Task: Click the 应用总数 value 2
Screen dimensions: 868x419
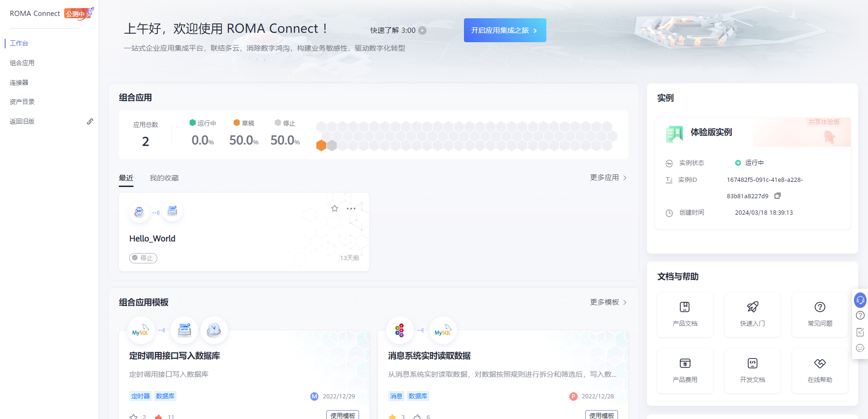Action: click(146, 142)
